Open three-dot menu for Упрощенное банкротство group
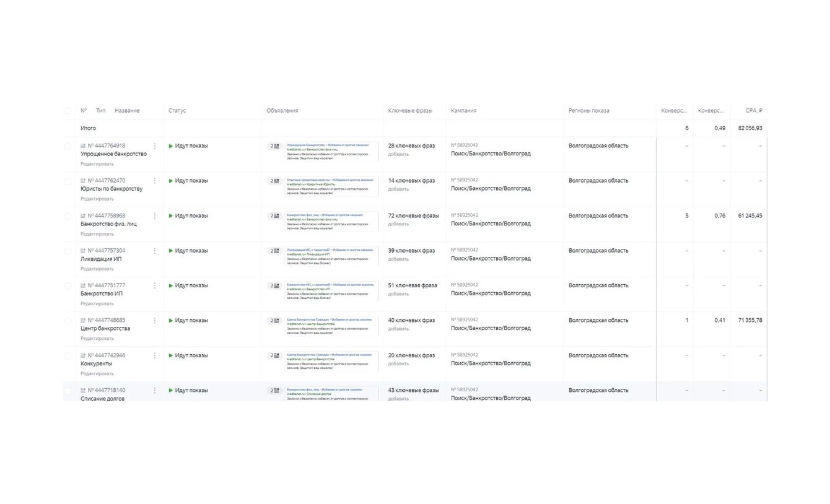The image size is (830, 504). point(154,146)
